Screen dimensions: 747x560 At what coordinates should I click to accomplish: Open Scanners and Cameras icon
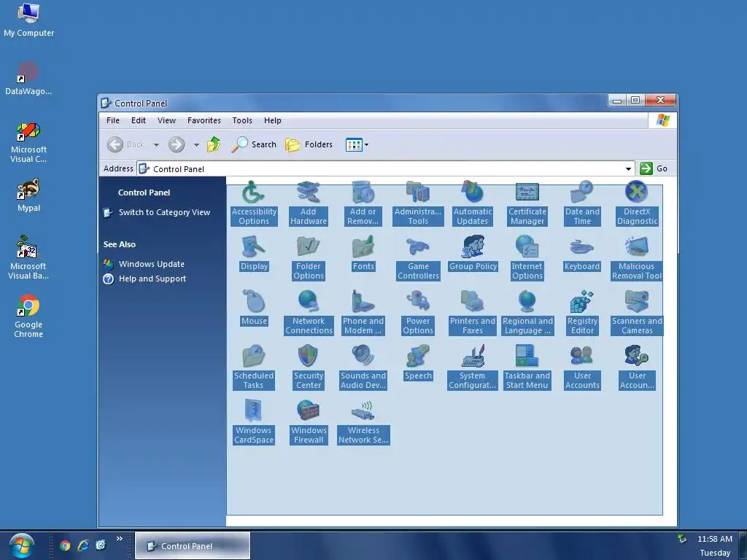[x=636, y=314]
